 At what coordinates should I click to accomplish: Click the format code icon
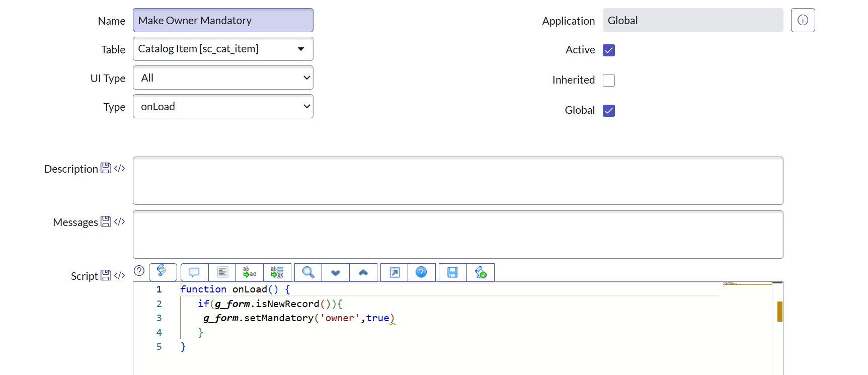pyautogui.click(x=222, y=272)
